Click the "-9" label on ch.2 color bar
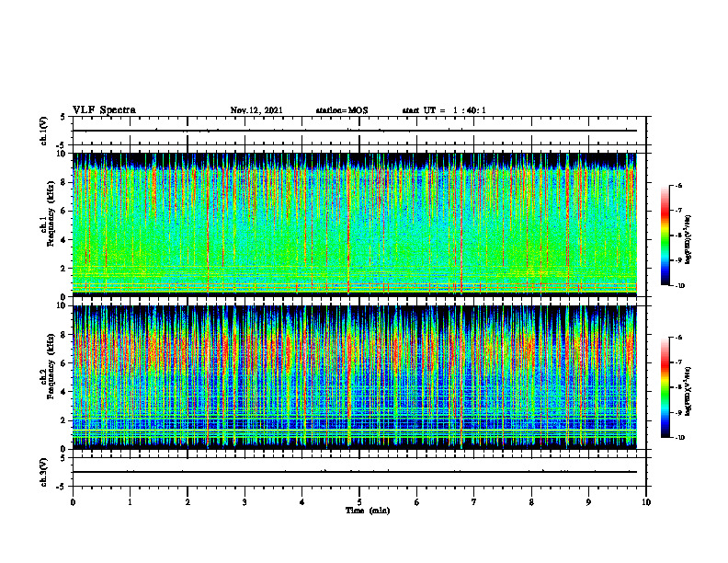Screen dimensions: 728x563 click(678, 412)
